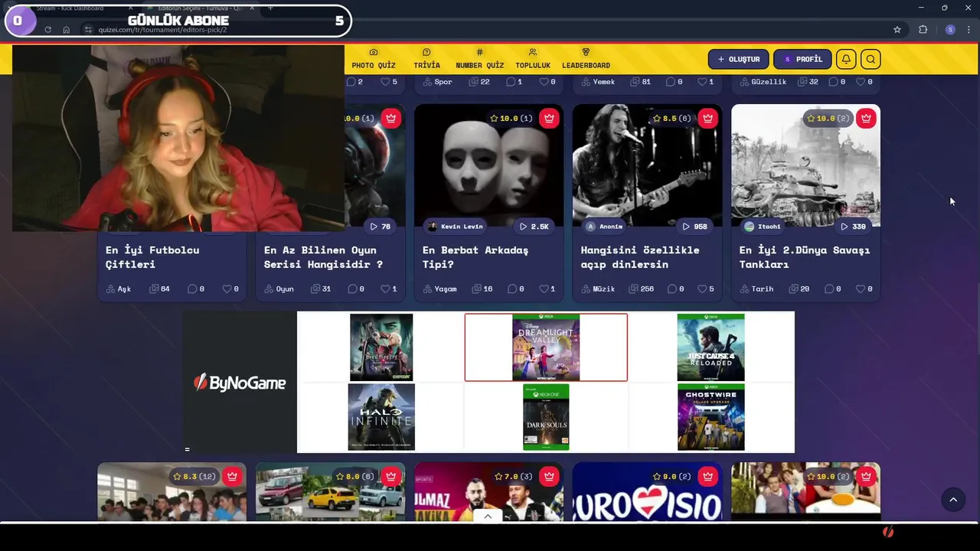The width and height of the screenshot is (980, 551).
Task: Open the Photo Quiz menu item
Action: tap(374, 59)
